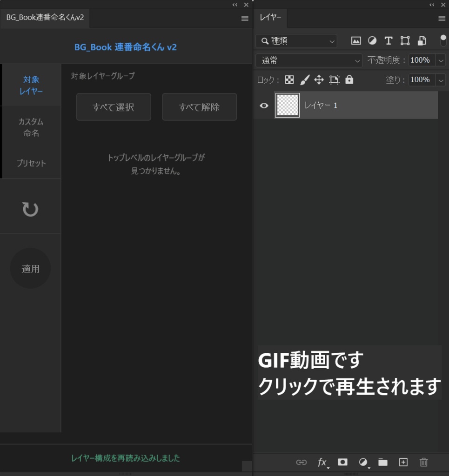Click the 不透明度 100% value field

(x=422, y=60)
